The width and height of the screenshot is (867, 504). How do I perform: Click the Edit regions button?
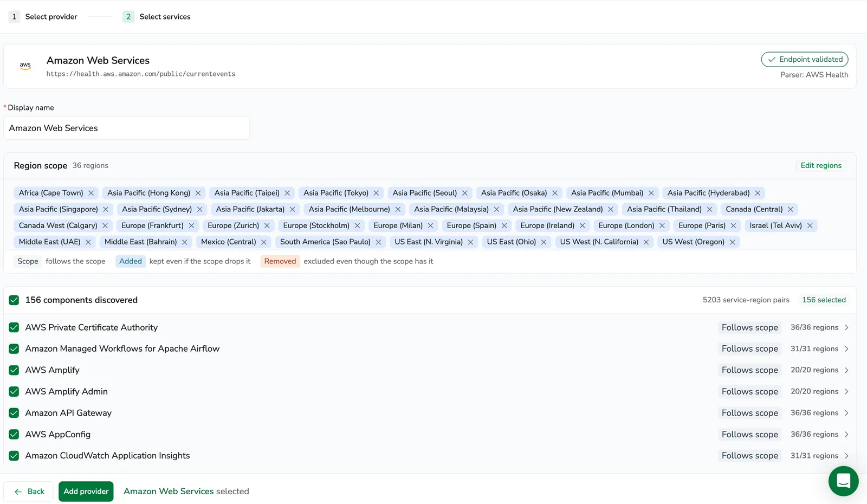point(821,165)
